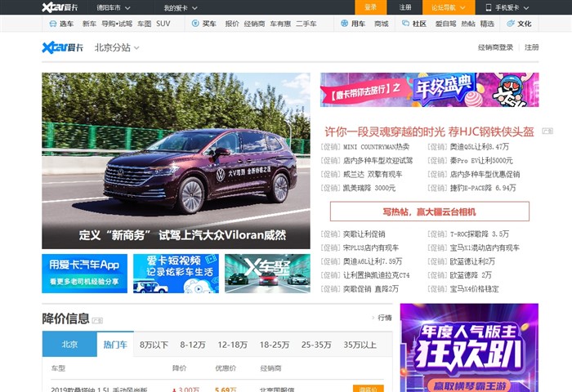Open the Viloran威然 test drive hero image
572x392 pixels.
click(x=176, y=161)
